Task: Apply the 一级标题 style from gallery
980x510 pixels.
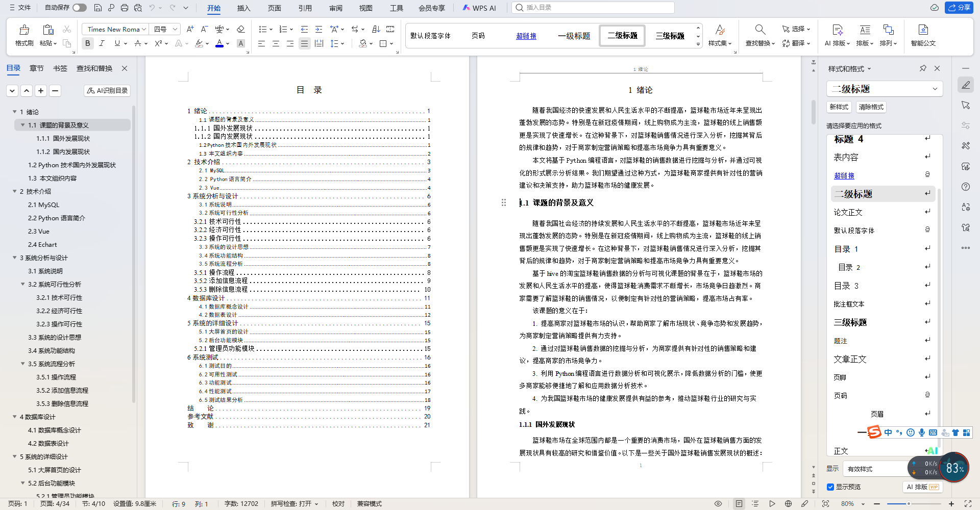Action: click(x=574, y=36)
